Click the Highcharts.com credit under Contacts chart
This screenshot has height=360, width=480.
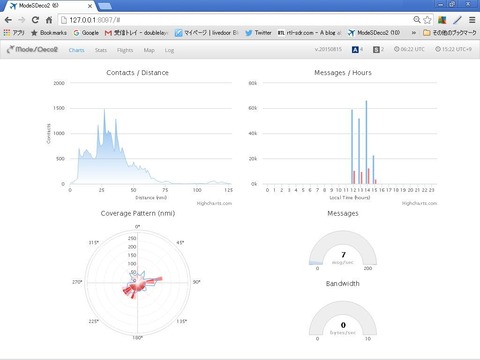[214, 203]
